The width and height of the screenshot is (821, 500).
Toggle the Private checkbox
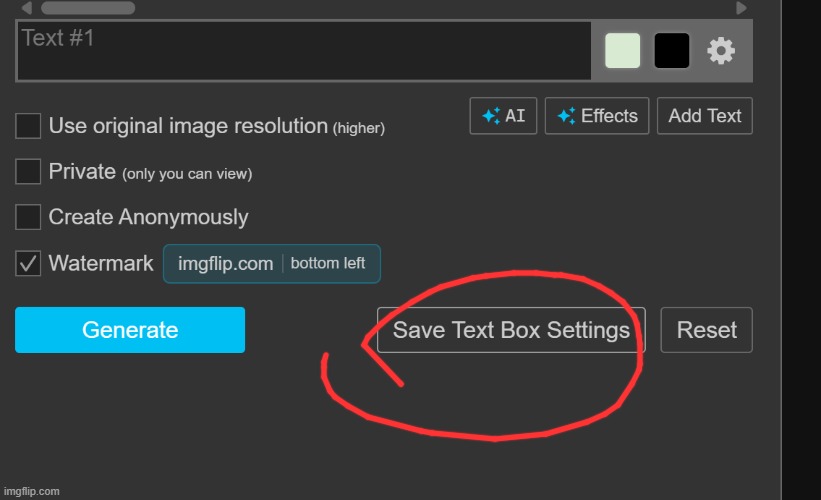pos(28,172)
